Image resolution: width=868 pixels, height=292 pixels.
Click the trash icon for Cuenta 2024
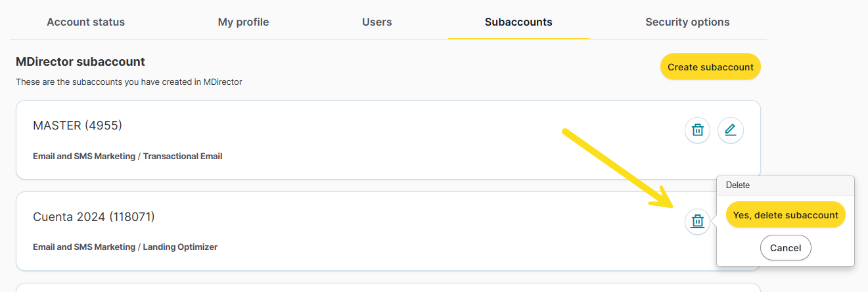pyautogui.click(x=698, y=222)
